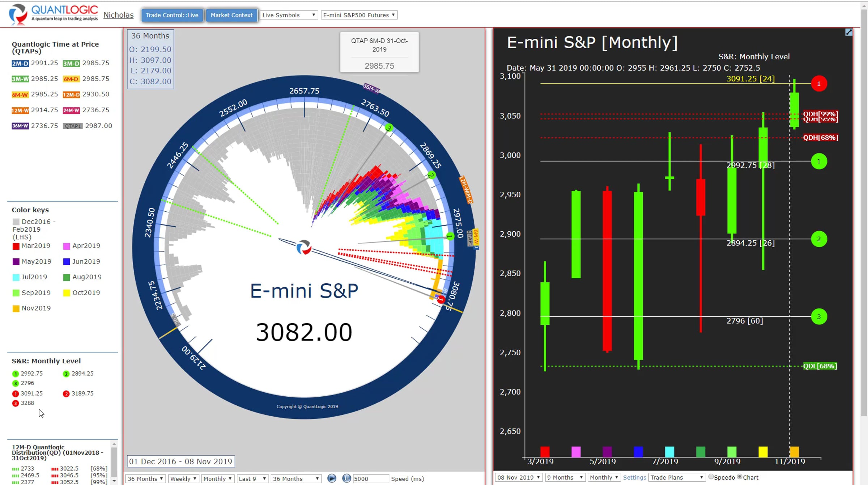Viewport: 868px width, 485px height.
Task: Open the Trade Plans dropdown
Action: click(x=676, y=477)
